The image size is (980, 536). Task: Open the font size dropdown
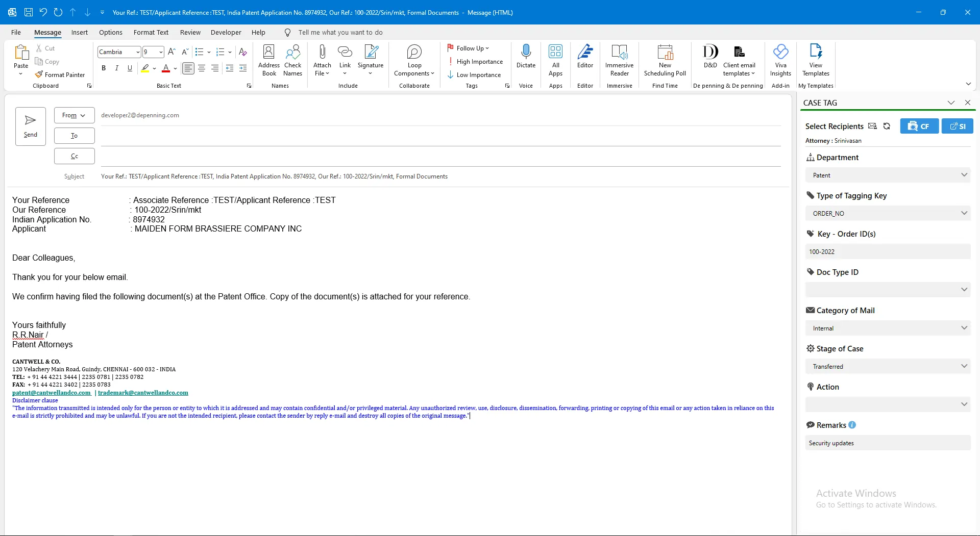pos(161,52)
